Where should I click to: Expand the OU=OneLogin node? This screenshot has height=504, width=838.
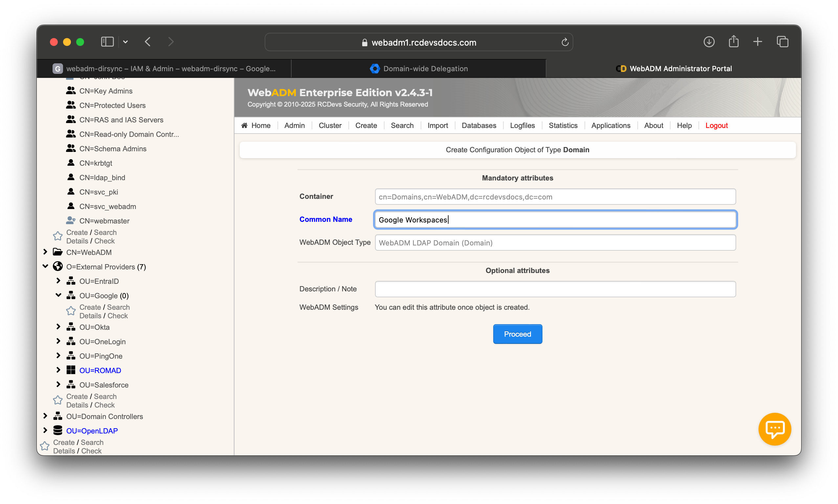click(x=58, y=341)
